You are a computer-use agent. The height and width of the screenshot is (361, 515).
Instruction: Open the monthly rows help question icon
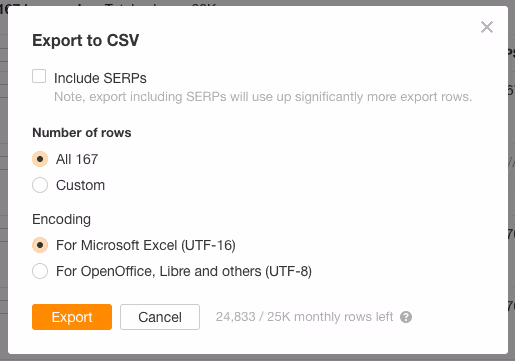tap(406, 317)
